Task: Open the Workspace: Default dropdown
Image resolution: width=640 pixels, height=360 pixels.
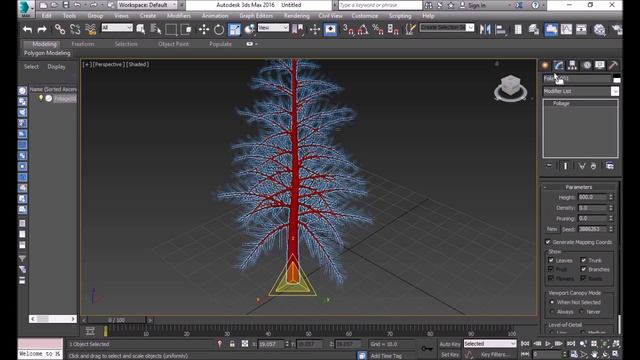Action: tap(148, 5)
